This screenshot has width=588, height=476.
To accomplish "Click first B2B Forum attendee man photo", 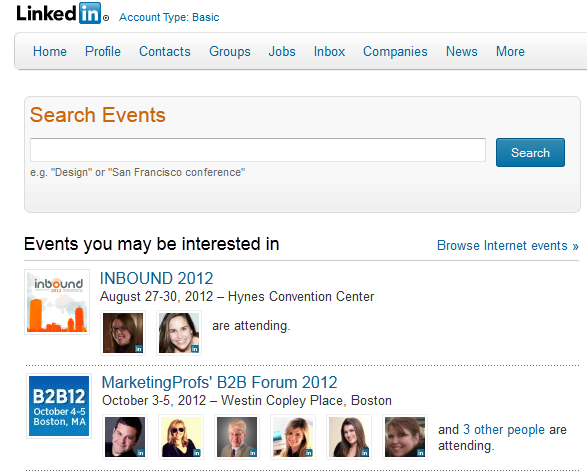I will coord(125,437).
